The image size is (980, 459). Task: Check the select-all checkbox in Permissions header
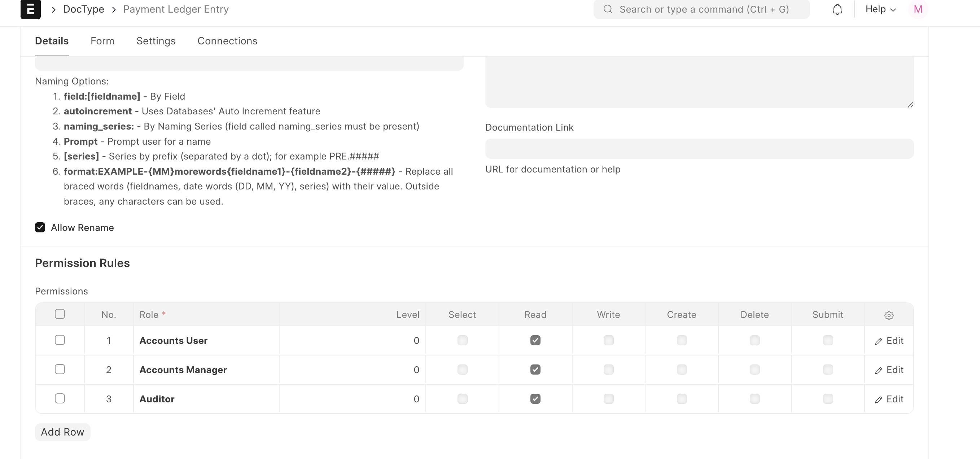click(60, 314)
